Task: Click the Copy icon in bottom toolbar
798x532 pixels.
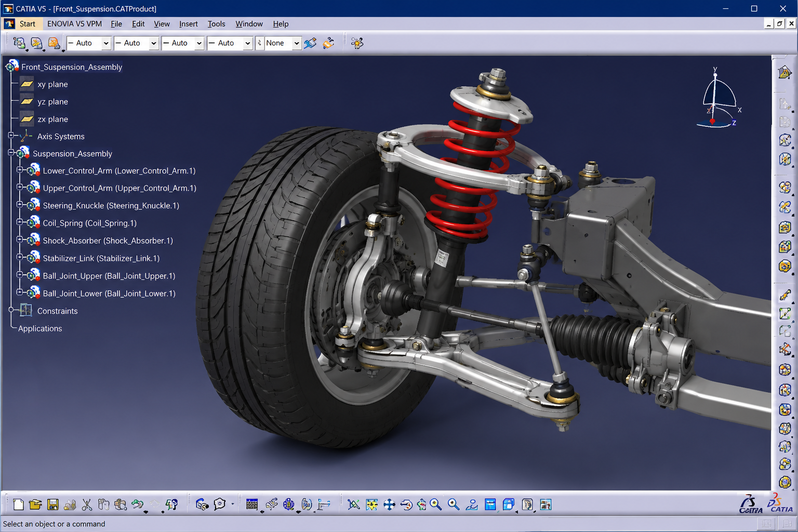Action: 103,504
